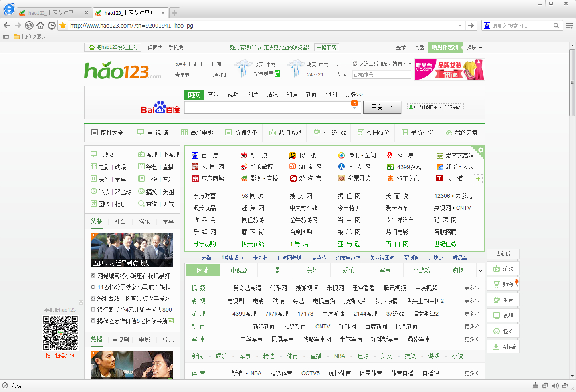Click the hao123 mobile QR code
576x392 pixels.
click(x=61, y=333)
